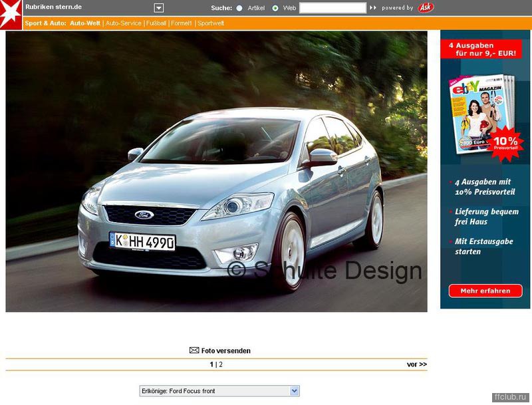The height and width of the screenshot is (405, 532).
Task: Select the Artikel search radio button
Action: tap(239, 8)
